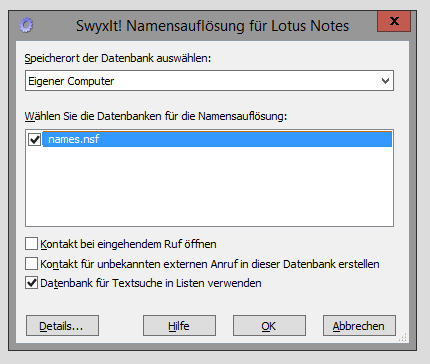
Task: Click the resize grip in dialog corner
Action: (x=403, y=337)
